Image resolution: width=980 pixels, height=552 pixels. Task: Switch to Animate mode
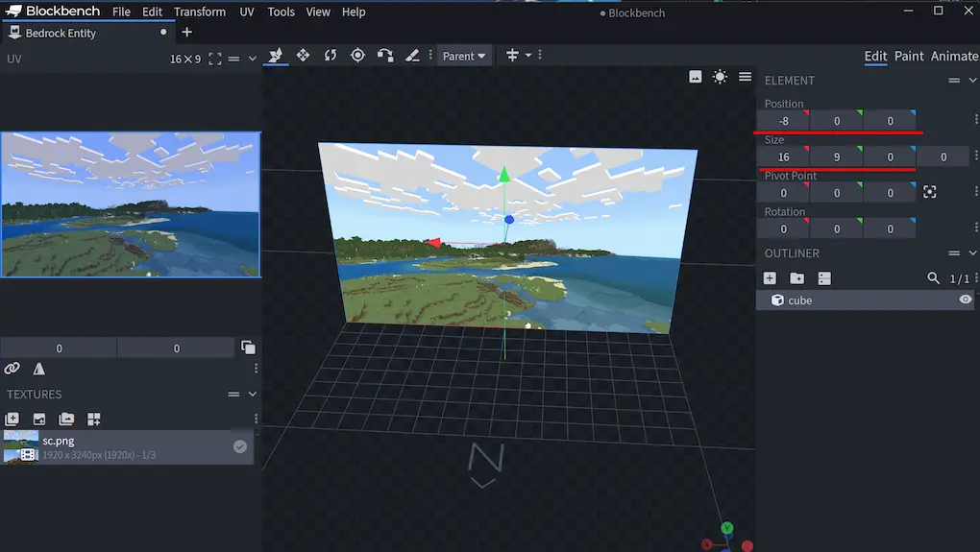point(954,57)
